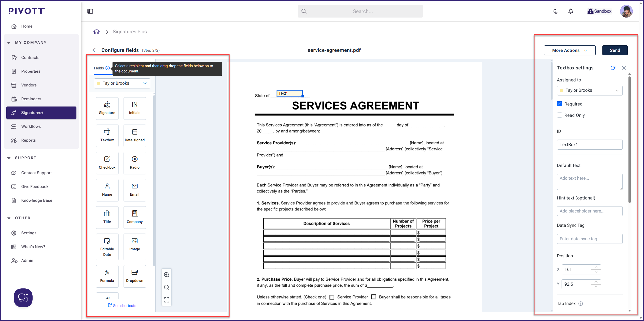Image resolution: width=644 pixels, height=321 pixels.
Task: Zoom out of the document
Action: coord(167,287)
